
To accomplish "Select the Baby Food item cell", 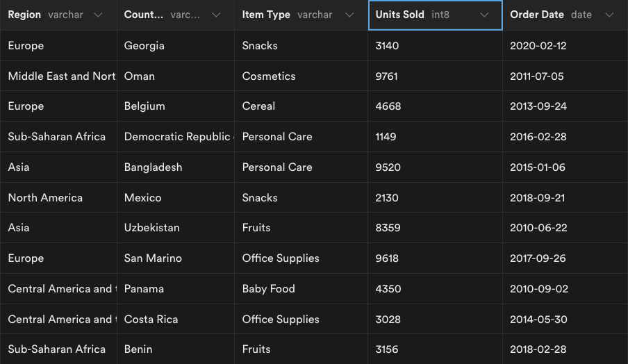I will click(301, 289).
